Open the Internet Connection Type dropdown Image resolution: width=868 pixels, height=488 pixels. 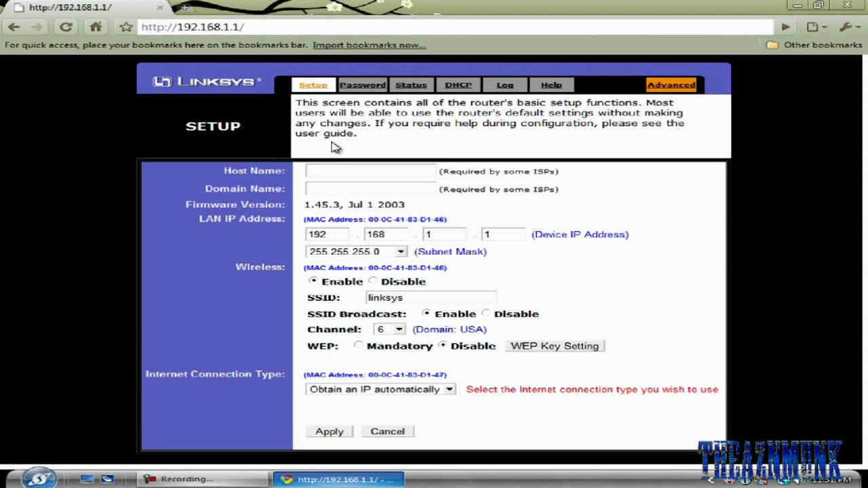(380, 389)
